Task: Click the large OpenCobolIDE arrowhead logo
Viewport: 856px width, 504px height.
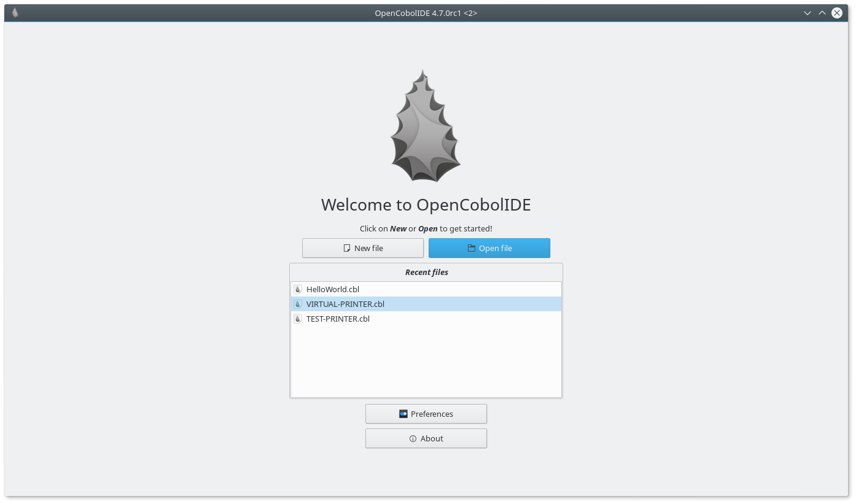Action: pyautogui.click(x=426, y=125)
